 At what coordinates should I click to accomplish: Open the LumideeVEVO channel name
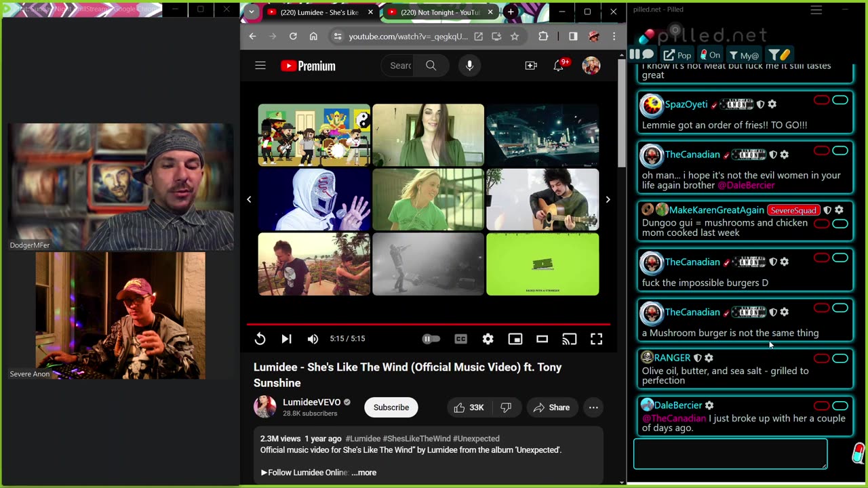point(312,402)
